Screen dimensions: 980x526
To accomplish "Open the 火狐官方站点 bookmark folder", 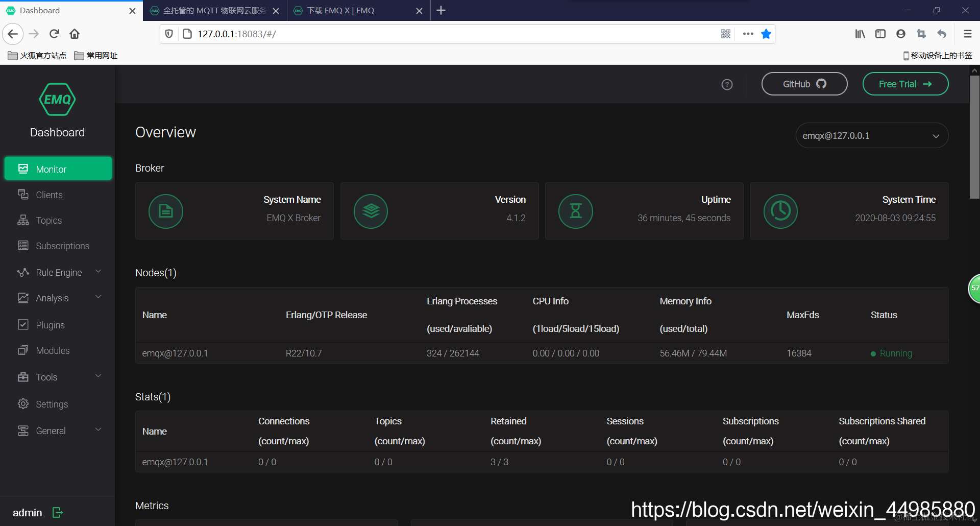I will (x=37, y=55).
